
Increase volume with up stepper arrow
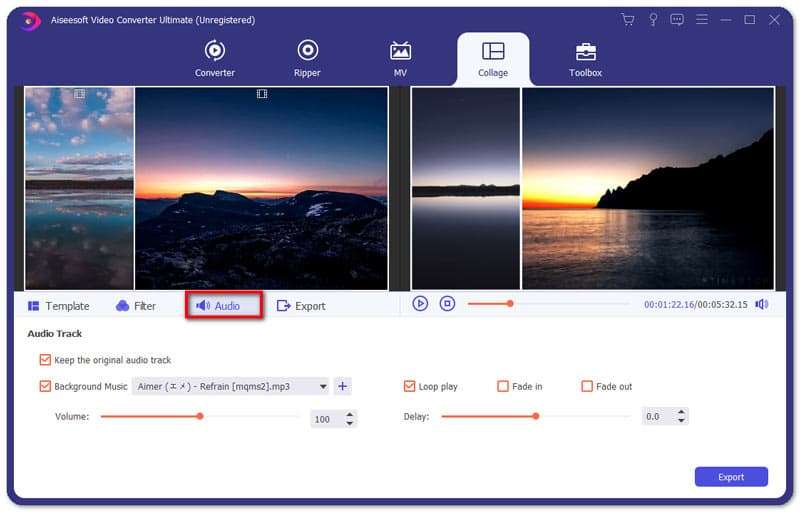349,415
